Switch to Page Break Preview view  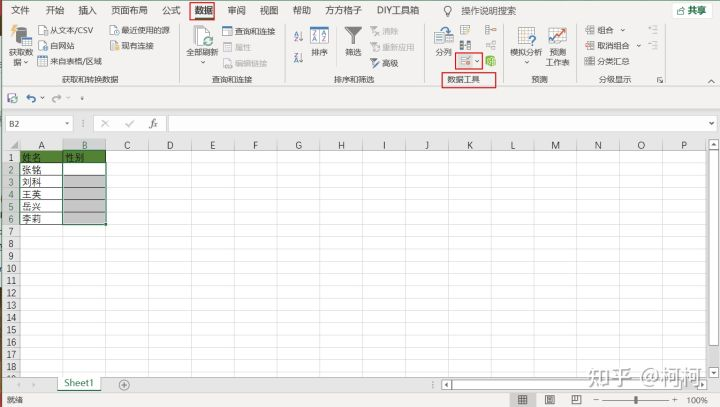pos(576,400)
